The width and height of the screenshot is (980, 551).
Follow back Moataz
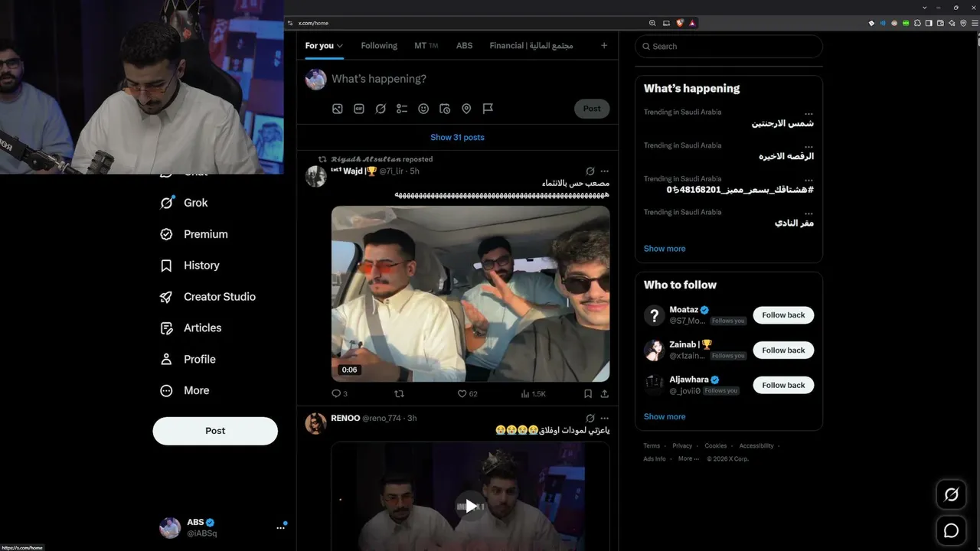783,315
